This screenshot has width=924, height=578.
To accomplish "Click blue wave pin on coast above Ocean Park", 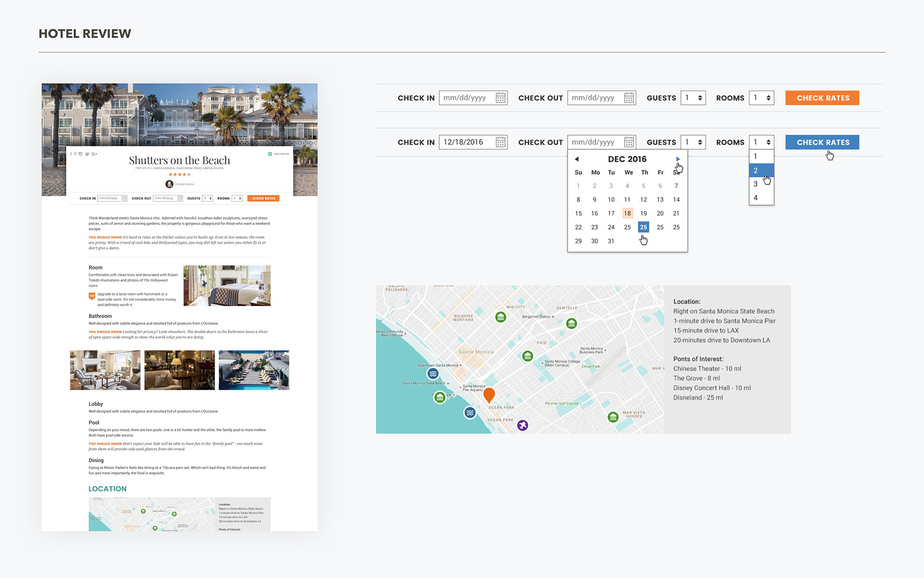I will [x=470, y=412].
